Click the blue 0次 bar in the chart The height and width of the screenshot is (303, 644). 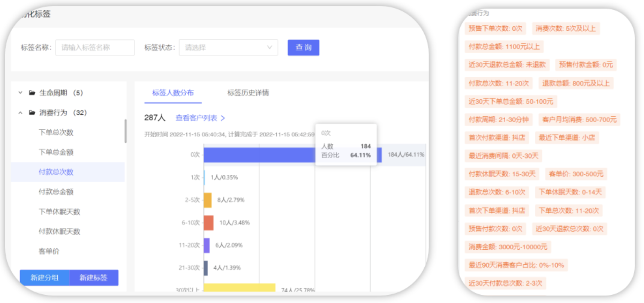click(x=292, y=155)
